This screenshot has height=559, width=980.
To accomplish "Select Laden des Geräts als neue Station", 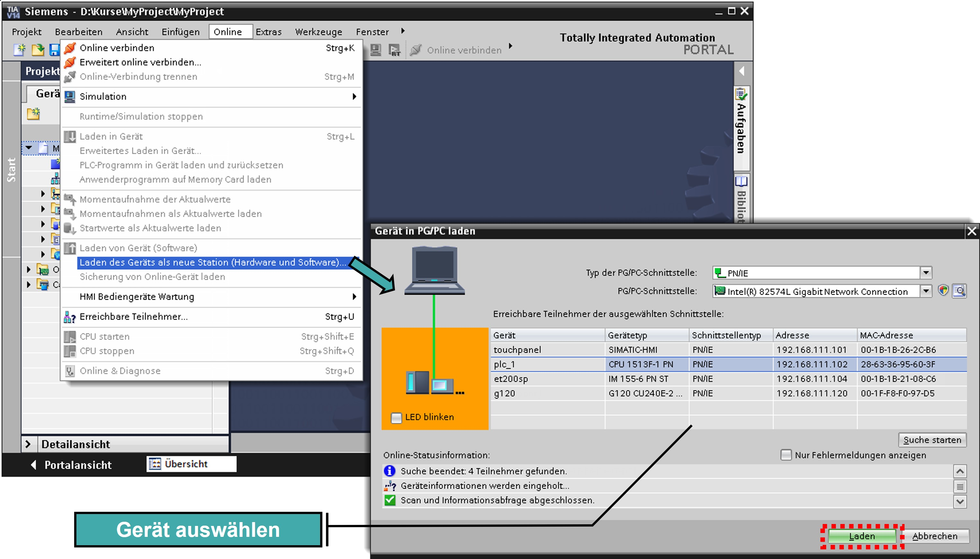I will (211, 263).
